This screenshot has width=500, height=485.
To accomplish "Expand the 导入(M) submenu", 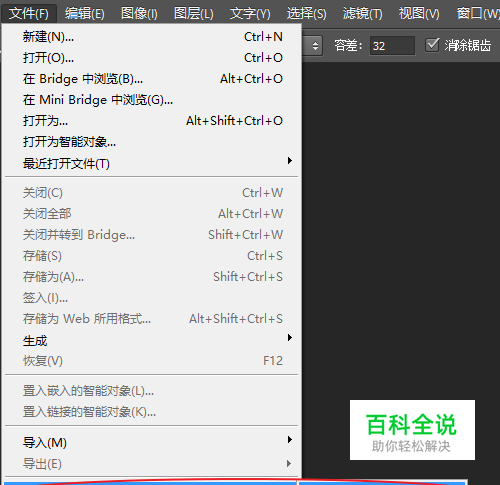I will 152,442.
